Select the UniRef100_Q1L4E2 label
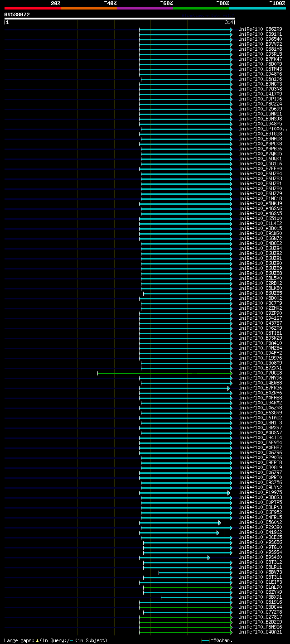Image resolution: width=290 pixels, height=644 pixels. tap(260, 223)
